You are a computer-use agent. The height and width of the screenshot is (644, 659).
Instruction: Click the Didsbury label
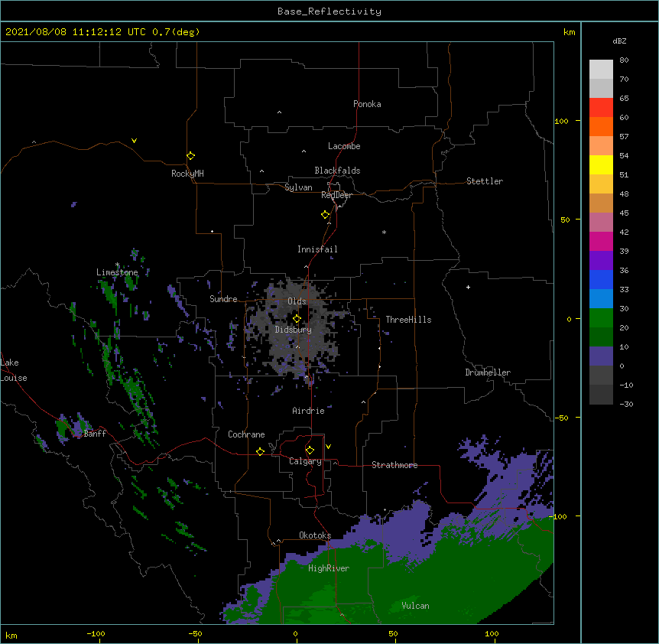(x=294, y=330)
